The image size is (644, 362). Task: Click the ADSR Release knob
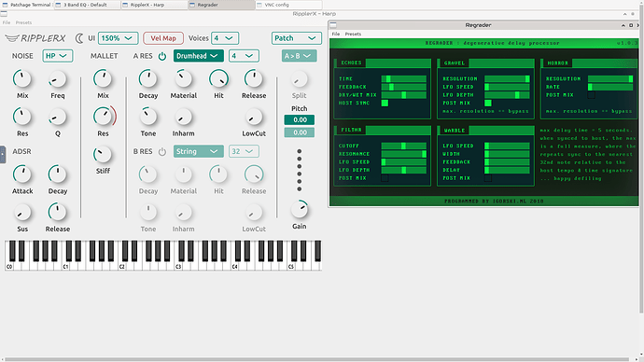point(58,212)
